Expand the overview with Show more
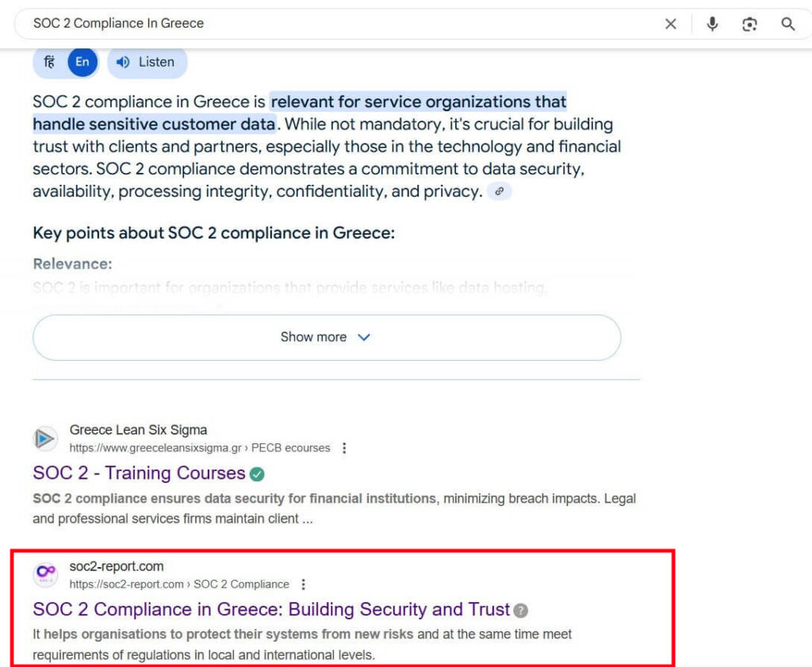Viewport: 812px width, 667px height. (x=327, y=337)
